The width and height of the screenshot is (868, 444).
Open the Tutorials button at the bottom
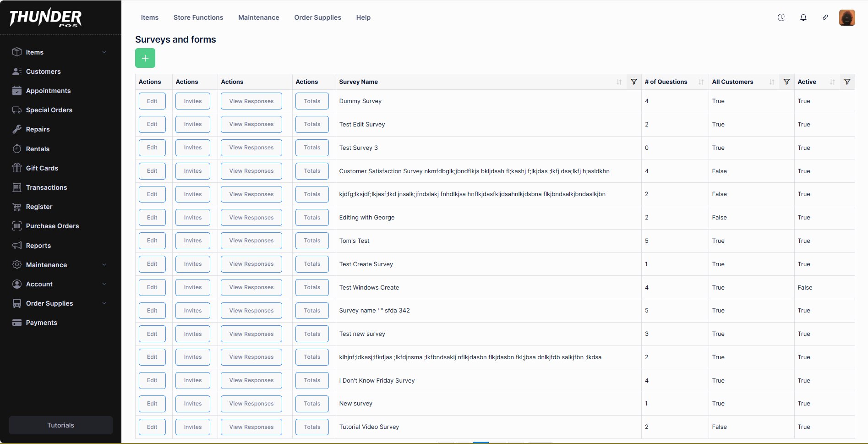[60, 425]
